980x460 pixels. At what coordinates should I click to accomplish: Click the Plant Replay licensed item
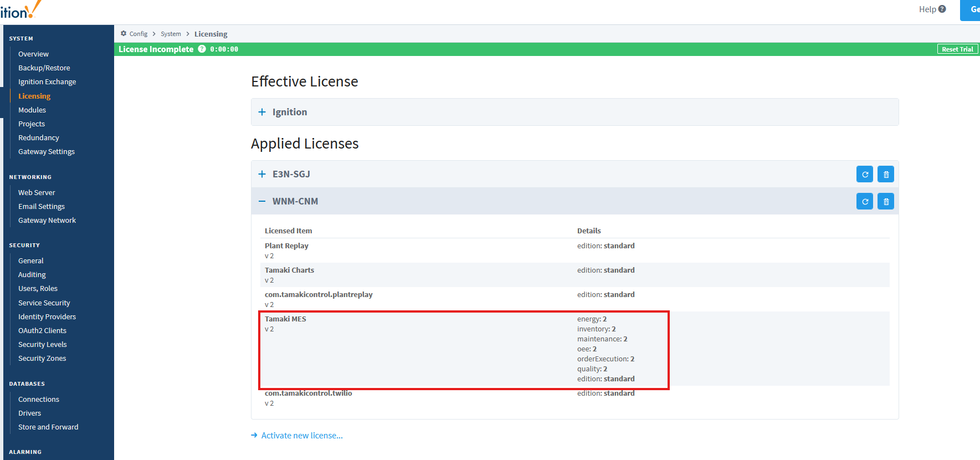click(286, 246)
